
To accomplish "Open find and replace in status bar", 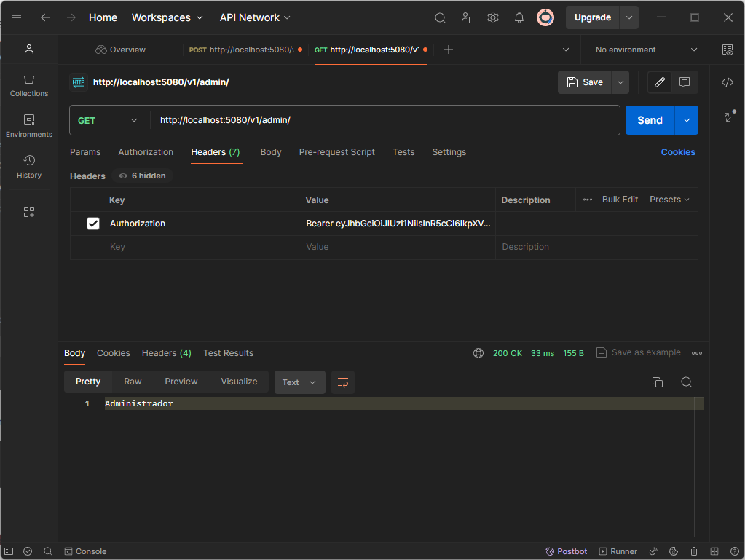I will point(48,551).
